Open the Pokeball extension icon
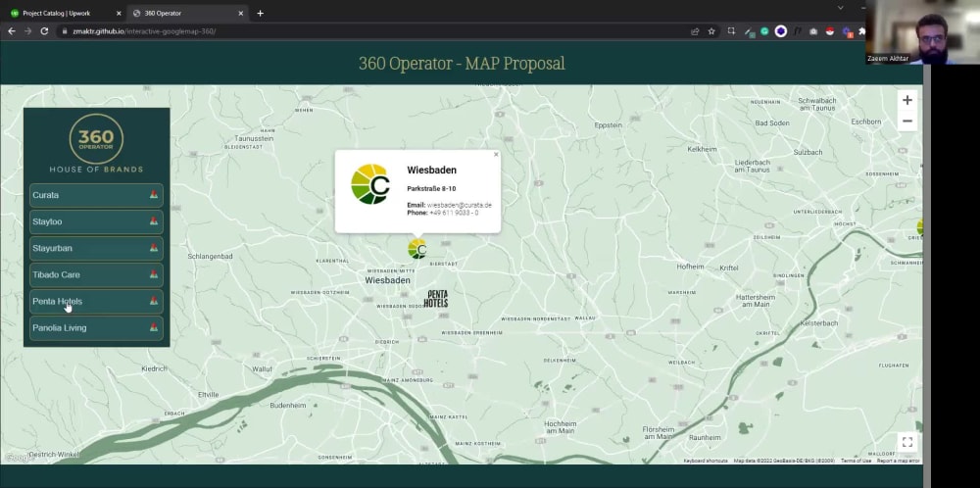 [x=829, y=31]
